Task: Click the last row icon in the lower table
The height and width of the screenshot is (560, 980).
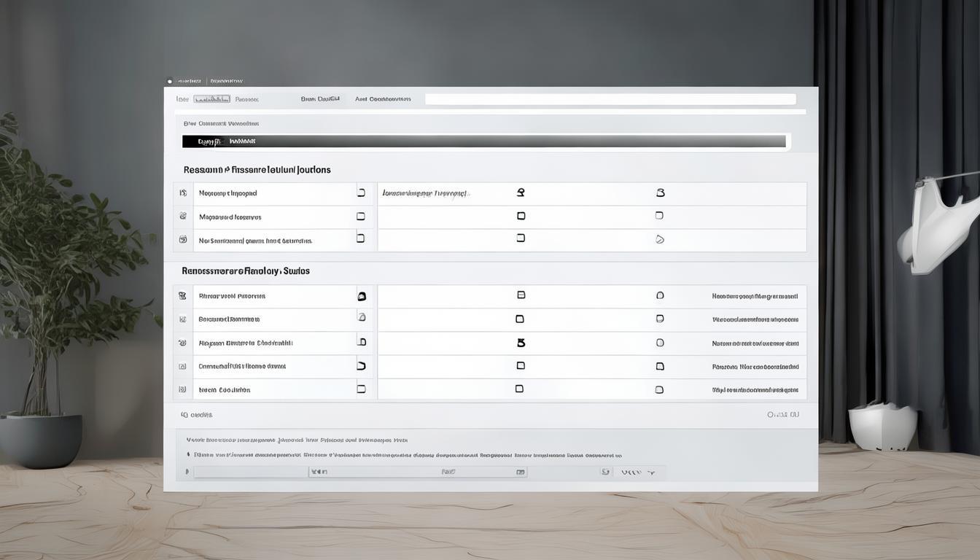Action: click(x=182, y=389)
